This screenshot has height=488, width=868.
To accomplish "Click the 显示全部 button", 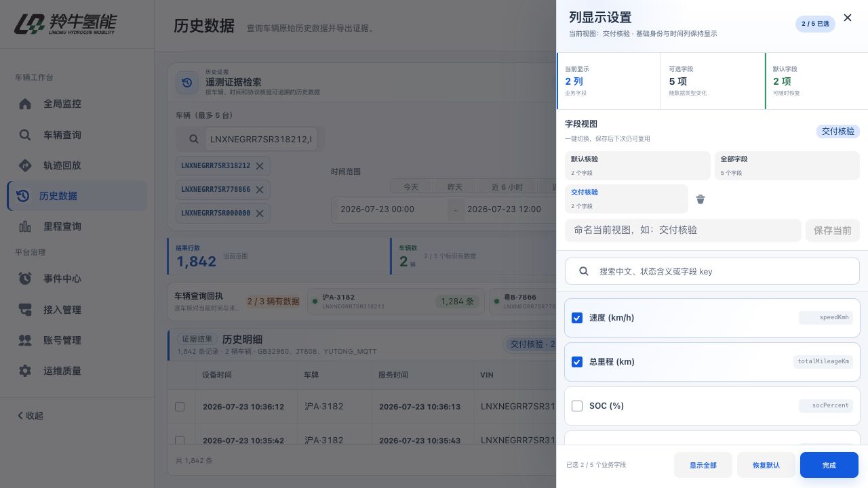I will point(703,465).
